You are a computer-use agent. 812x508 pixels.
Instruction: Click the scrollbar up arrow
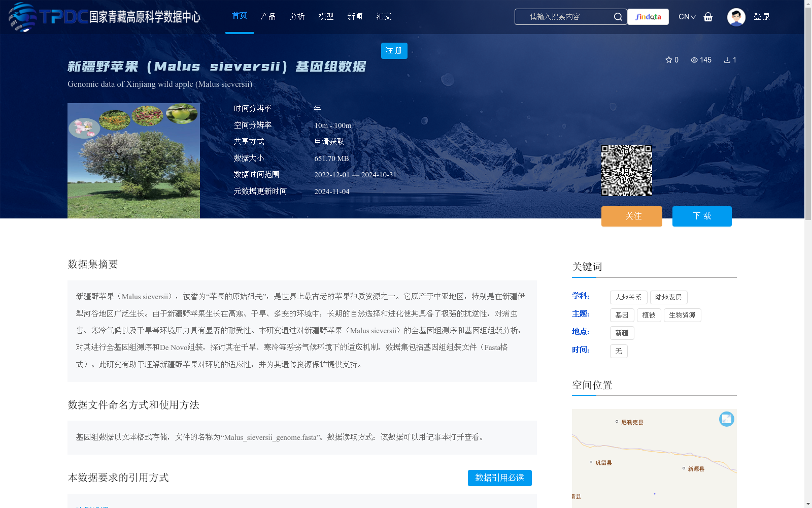(808, 4)
